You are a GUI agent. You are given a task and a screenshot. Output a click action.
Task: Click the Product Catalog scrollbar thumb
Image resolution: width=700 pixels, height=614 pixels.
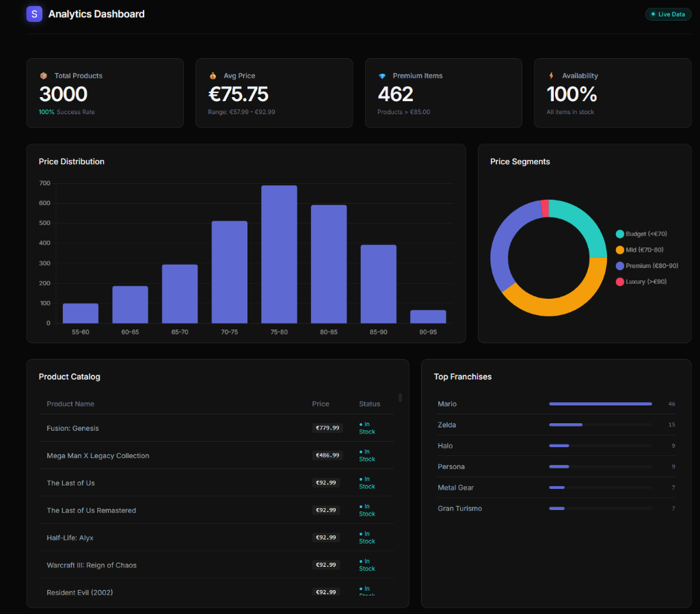click(400, 397)
